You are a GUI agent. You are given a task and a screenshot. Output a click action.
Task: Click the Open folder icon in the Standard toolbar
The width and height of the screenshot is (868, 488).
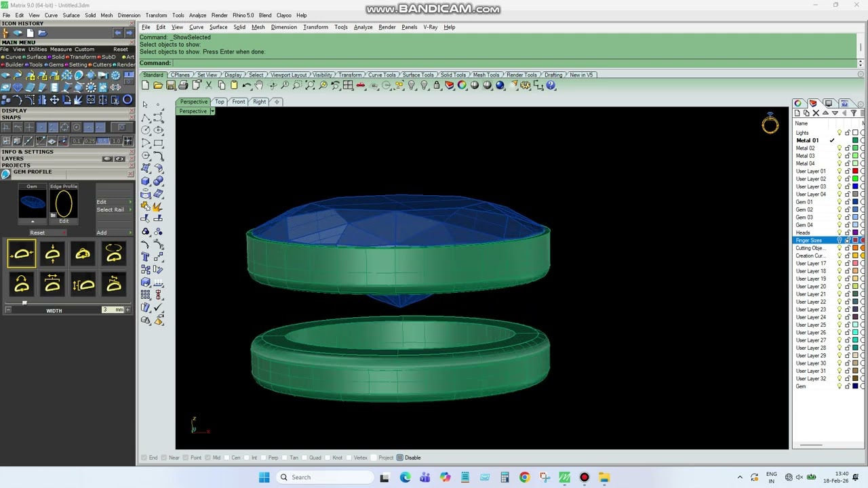point(158,85)
